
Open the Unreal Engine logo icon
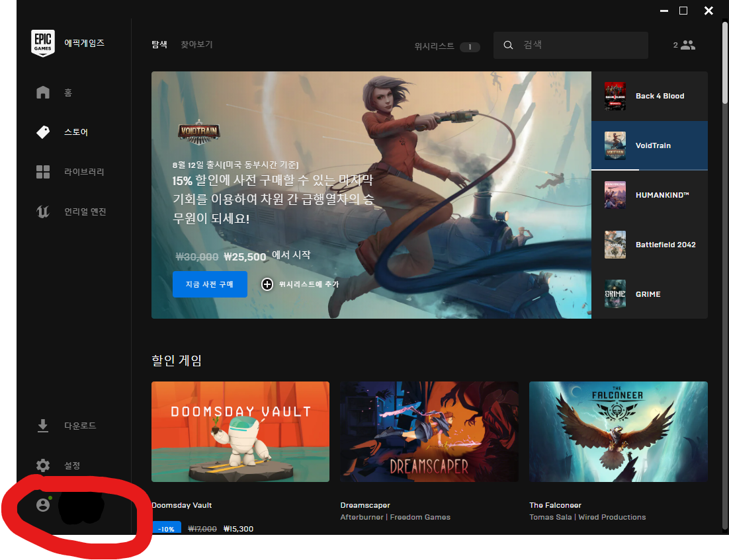click(43, 212)
